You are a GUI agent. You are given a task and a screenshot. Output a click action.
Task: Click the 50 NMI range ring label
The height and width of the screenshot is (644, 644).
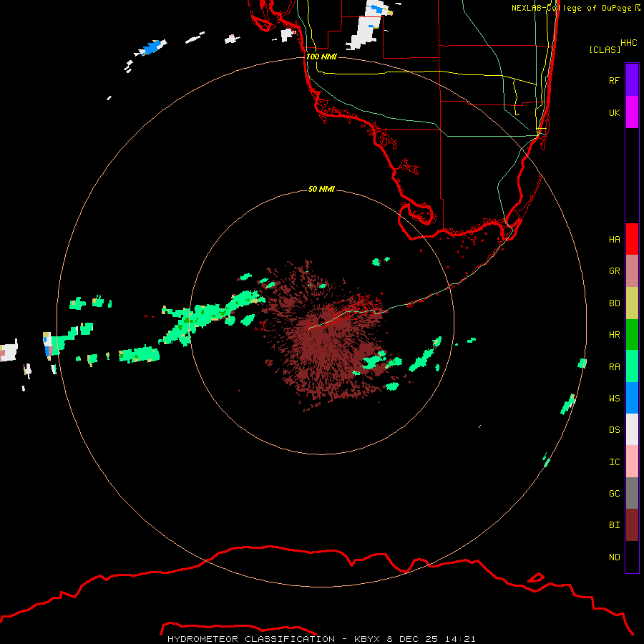pyautogui.click(x=321, y=189)
